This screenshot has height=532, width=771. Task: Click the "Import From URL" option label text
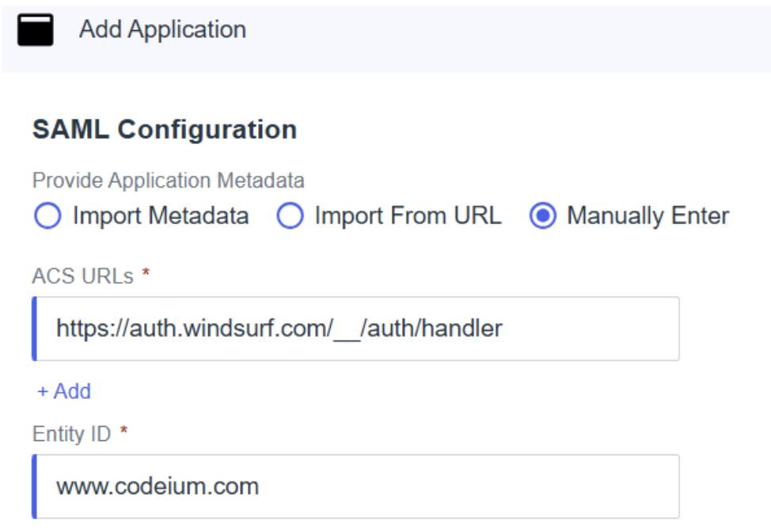click(x=408, y=216)
